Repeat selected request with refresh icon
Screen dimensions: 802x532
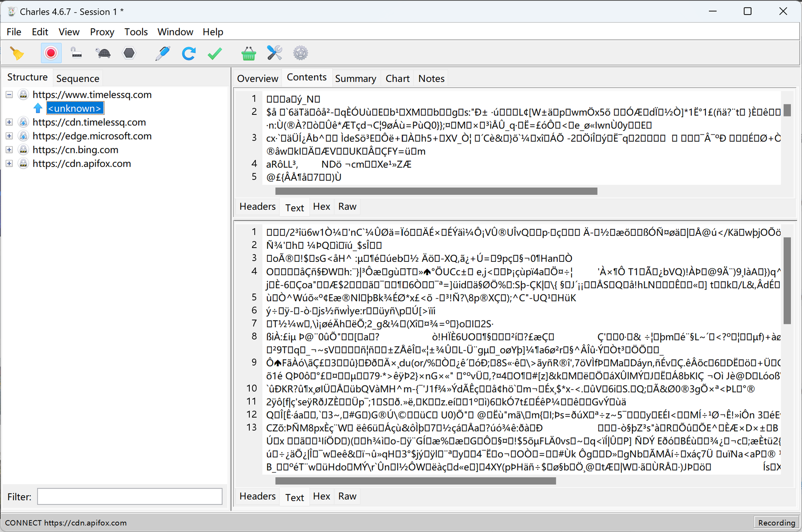pos(189,53)
